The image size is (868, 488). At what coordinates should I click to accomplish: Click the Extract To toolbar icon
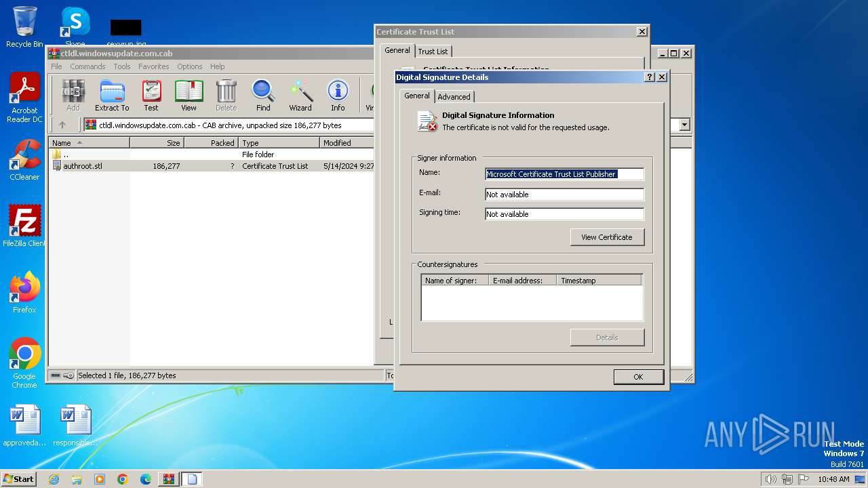click(x=112, y=96)
